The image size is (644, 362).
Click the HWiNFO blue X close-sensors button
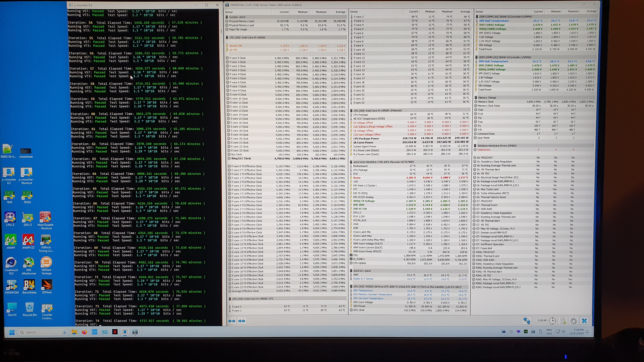(x=584, y=321)
